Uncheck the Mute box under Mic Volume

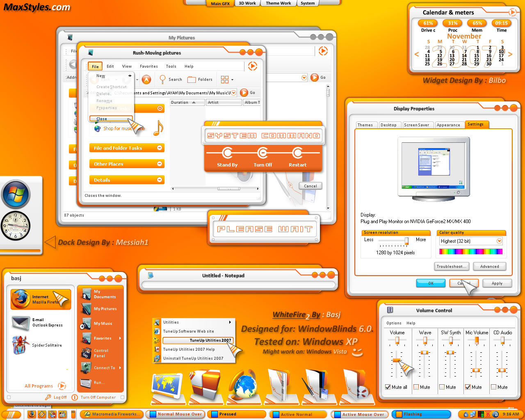point(468,387)
